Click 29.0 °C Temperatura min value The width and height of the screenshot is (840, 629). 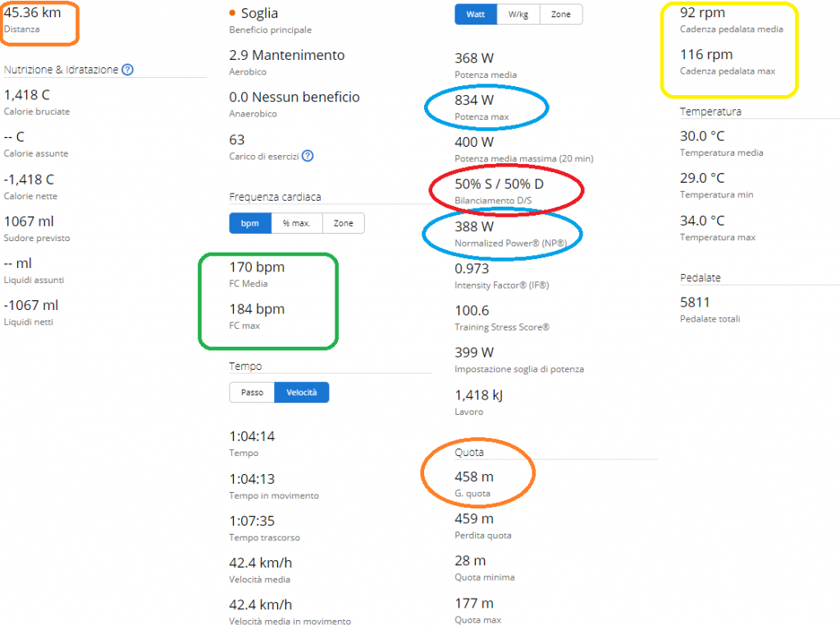pos(702,178)
